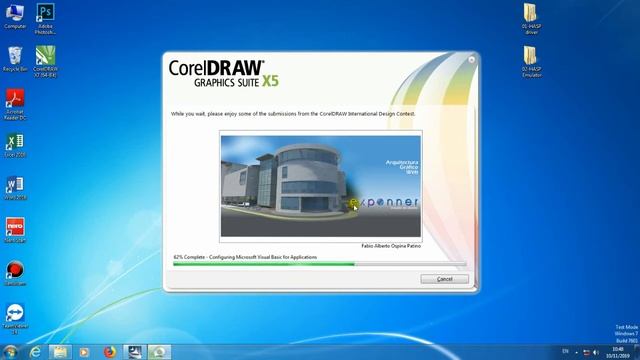Select the Nero desktop shortcut
The image size is (640, 360).
(x=15, y=231)
